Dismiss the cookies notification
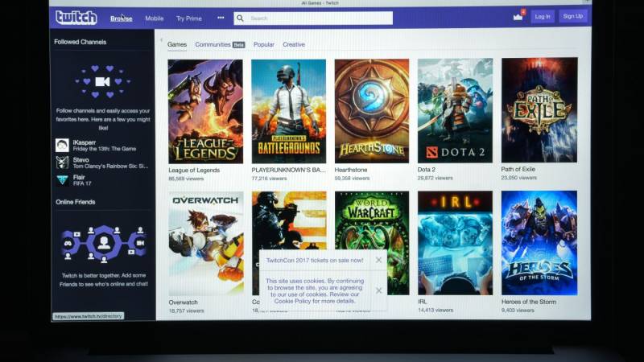 click(378, 290)
